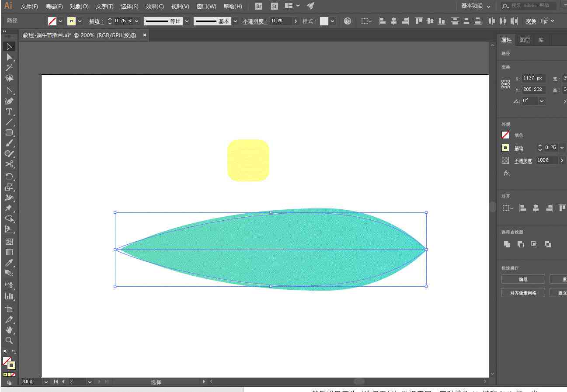Switch to the 库 panel tab
This screenshot has width=567, height=392.
click(541, 40)
